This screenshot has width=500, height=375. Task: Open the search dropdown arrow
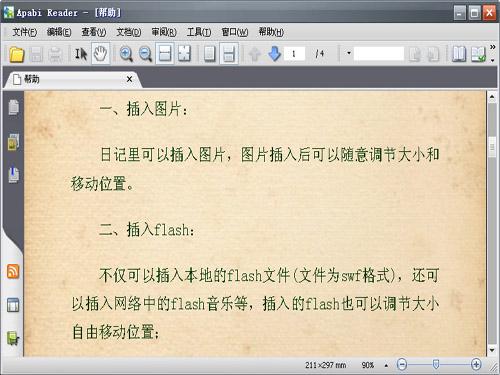click(x=349, y=53)
